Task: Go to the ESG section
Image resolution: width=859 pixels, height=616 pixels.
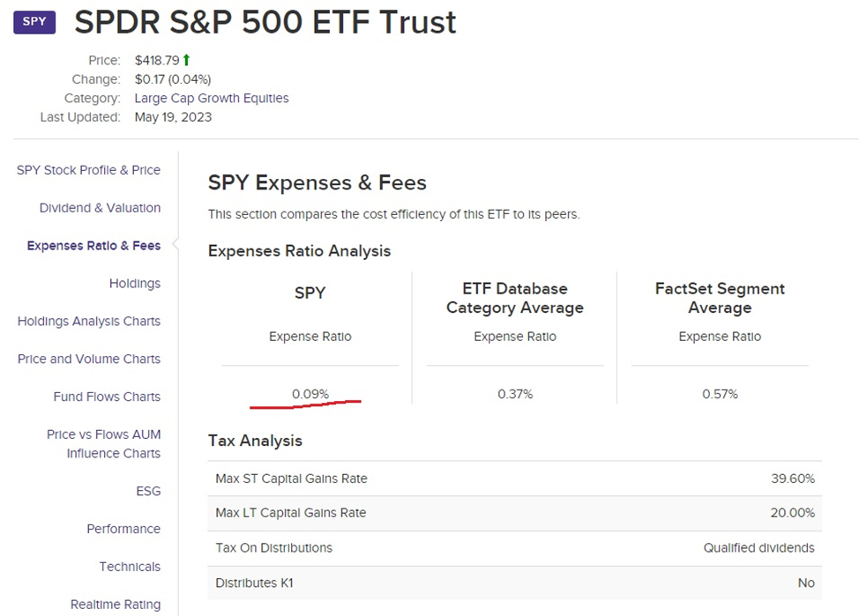Action: pyautogui.click(x=148, y=491)
